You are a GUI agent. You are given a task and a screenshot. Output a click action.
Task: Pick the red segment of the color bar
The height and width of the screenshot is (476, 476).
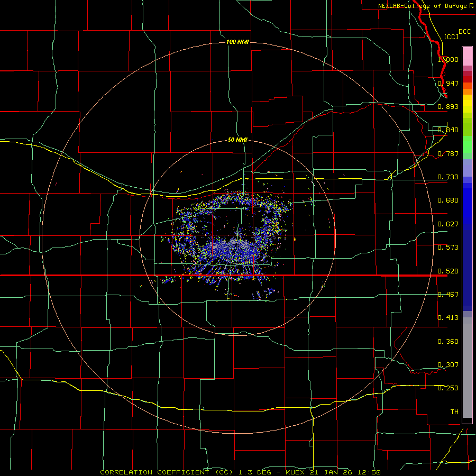point(467,79)
